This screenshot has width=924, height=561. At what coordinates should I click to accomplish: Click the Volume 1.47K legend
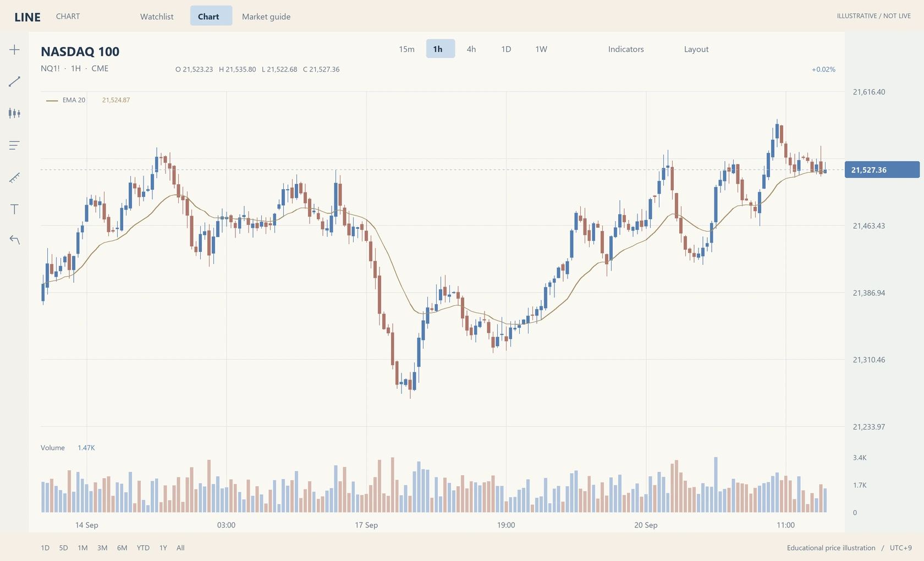pyautogui.click(x=68, y=448)
